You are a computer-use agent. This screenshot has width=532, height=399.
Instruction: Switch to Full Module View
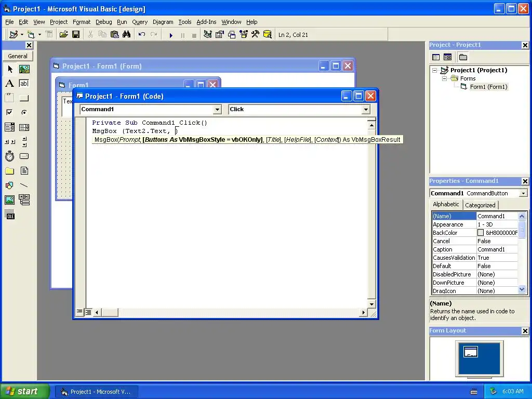click(88, 312)
